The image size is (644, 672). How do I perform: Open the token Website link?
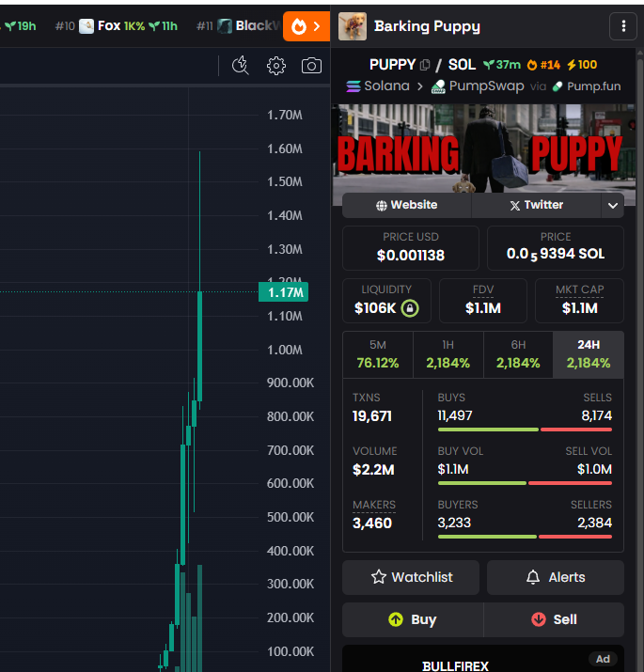pyautogui.click(x=407, y=205)
